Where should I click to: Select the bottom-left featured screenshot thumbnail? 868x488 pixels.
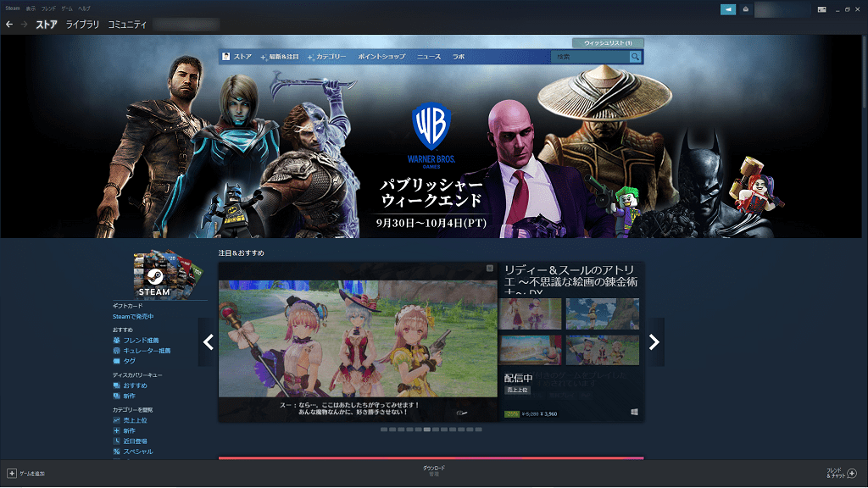tap(530, 350)
